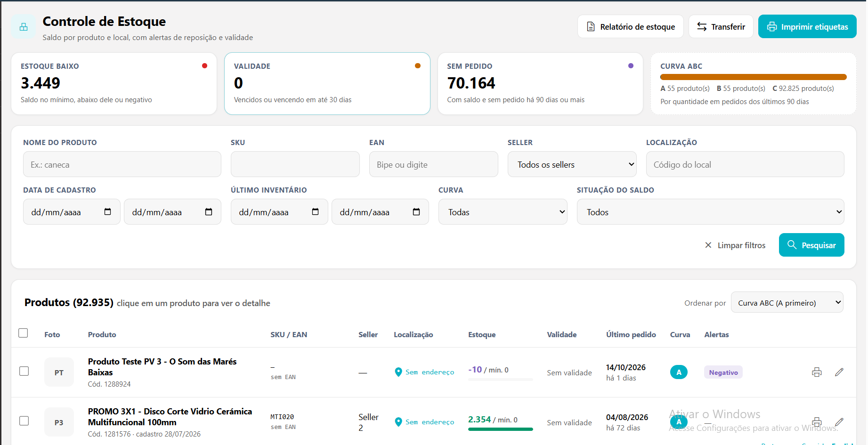Image resolution: width=868 pixels, height=445 pixels.
Task: Open calendar for first Último Inventário date
Action: 315,212
